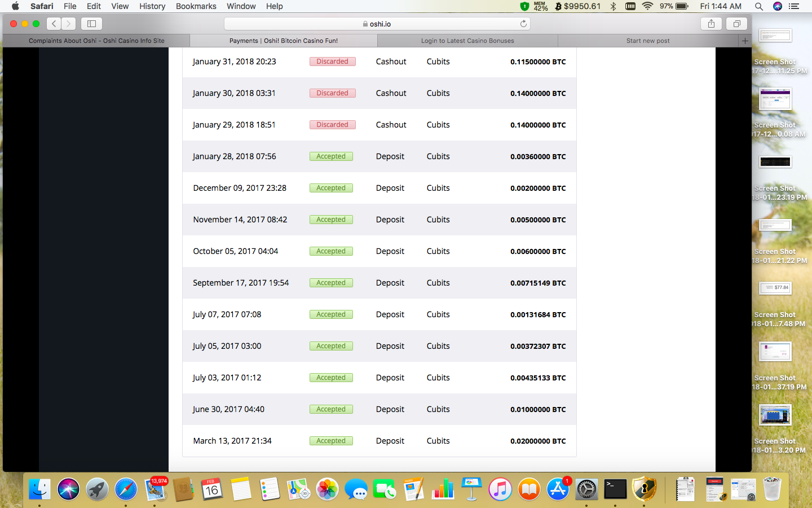Open the Help menu
The width and height of the screenshot is (812, 508).
pyautogui.click(x=274, y=6)
